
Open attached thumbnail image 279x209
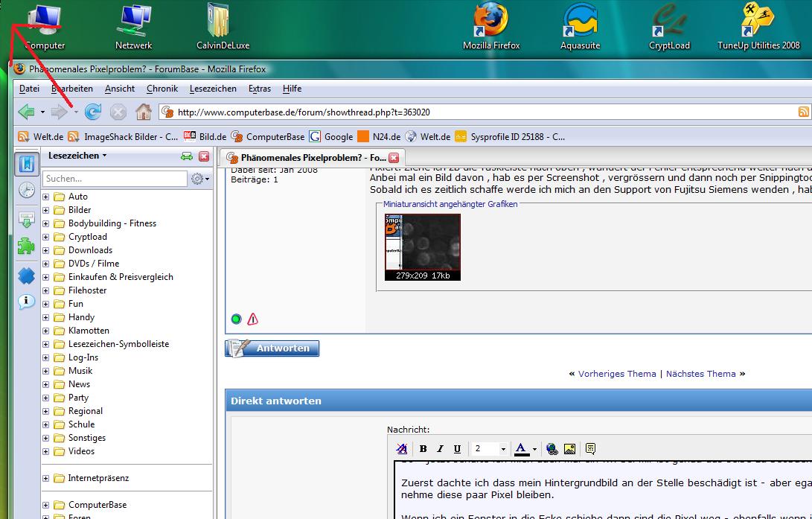(423, 247)
